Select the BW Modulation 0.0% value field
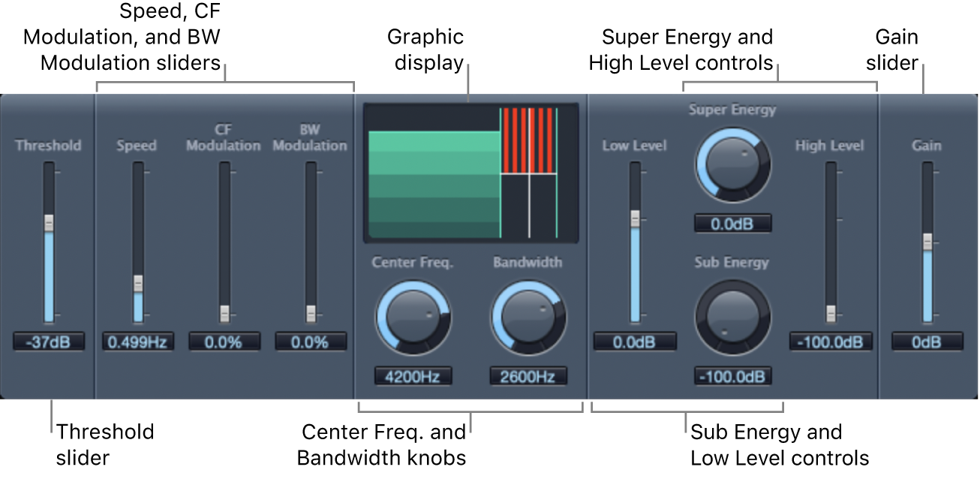The width and height of the screenshot is (980, 479). (311, 342)
